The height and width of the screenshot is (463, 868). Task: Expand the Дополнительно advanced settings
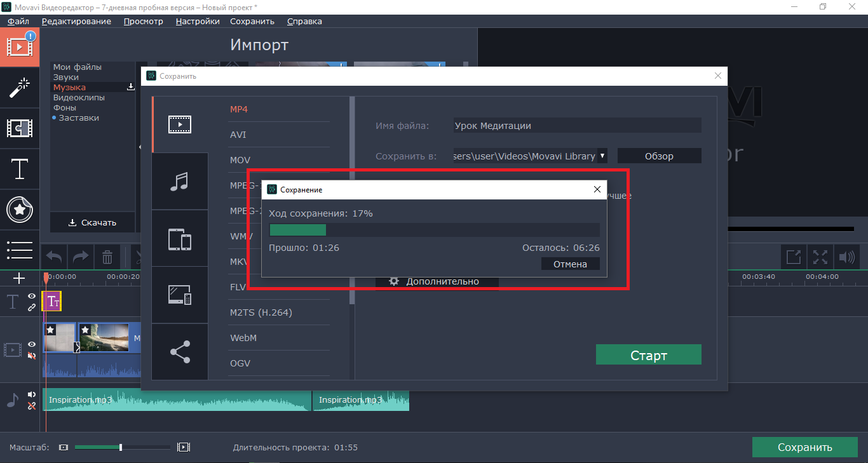click(436, 281)
